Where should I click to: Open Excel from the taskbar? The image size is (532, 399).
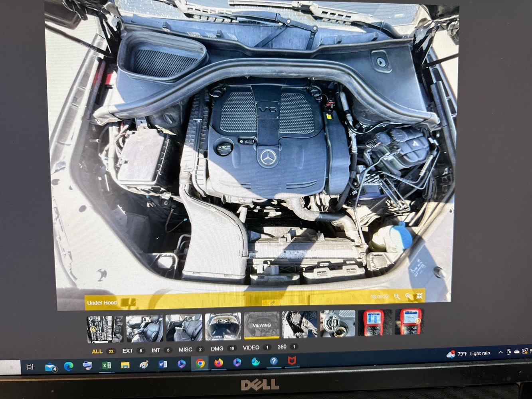tap(106, 365)
